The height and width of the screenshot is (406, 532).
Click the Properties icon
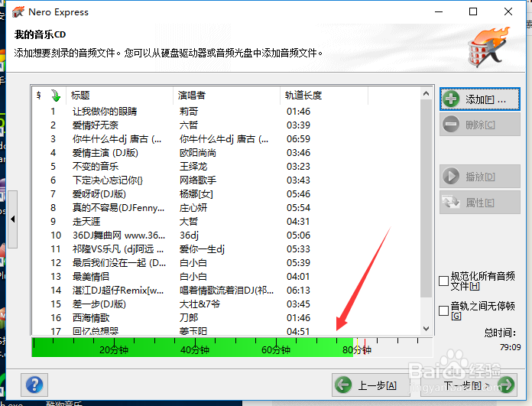tap(451, 203)
